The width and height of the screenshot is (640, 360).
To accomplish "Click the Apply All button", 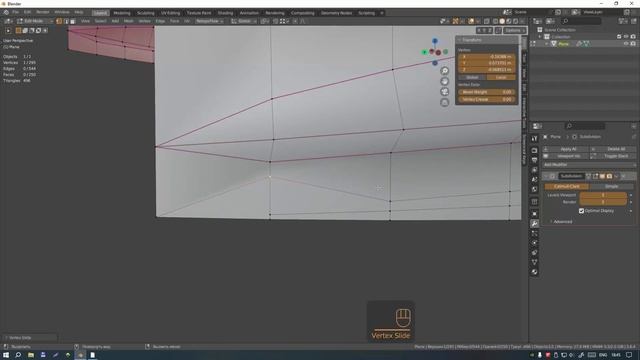I will [x=566, y=149].
